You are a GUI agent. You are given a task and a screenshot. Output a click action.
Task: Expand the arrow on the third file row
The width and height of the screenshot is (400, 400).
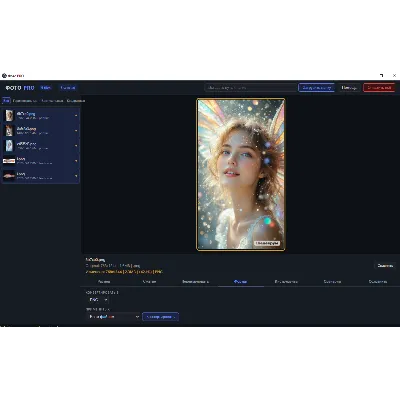pos(76,146)
